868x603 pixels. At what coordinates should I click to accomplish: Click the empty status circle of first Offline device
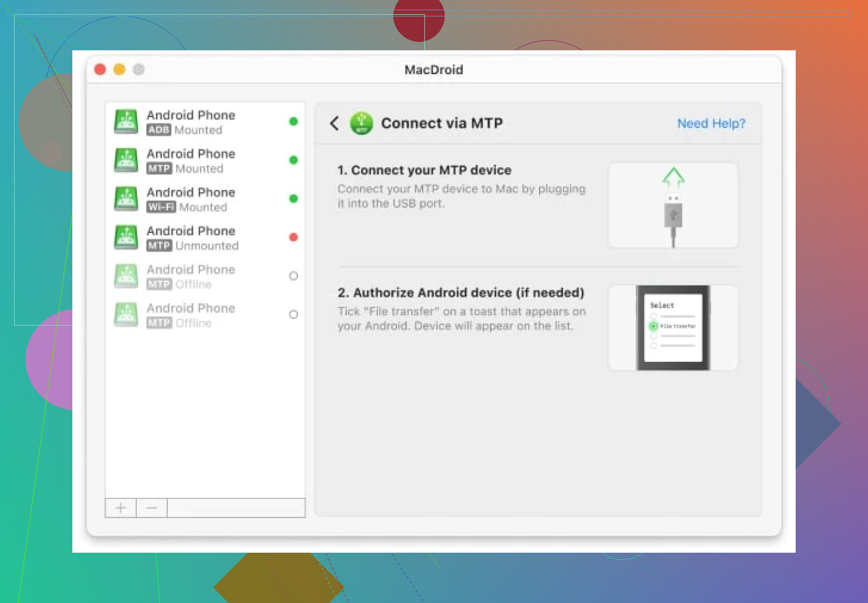pos(293,276)
